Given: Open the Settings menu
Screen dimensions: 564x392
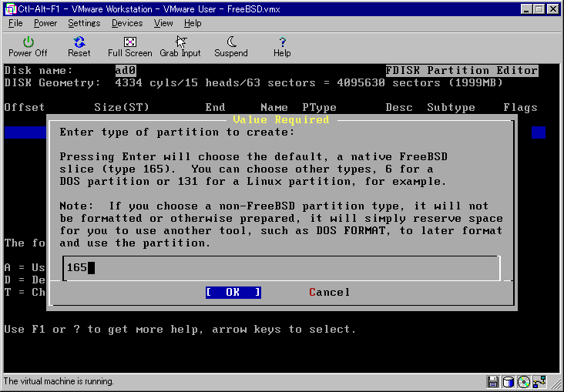Looking at the screenshot, I should 84,23.
